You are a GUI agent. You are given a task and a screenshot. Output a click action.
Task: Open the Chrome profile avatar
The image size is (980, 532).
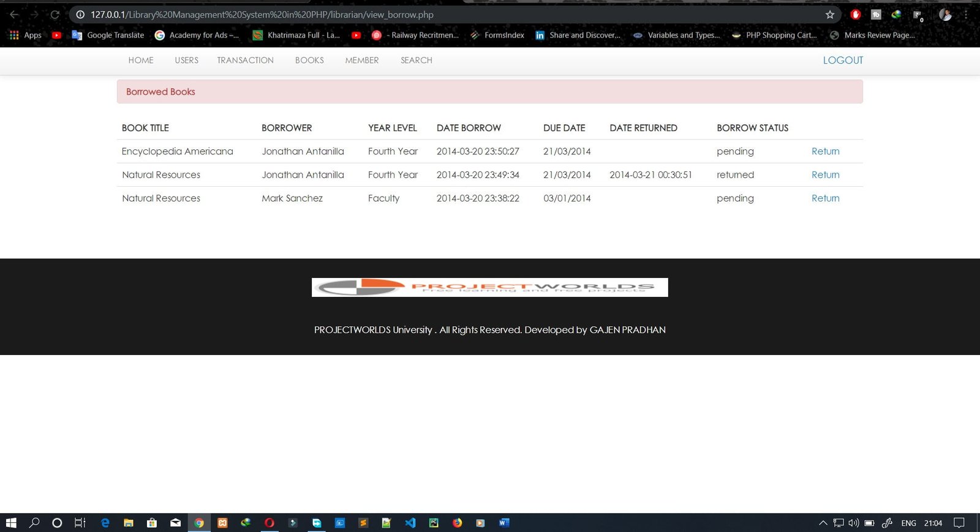(945, 15)
